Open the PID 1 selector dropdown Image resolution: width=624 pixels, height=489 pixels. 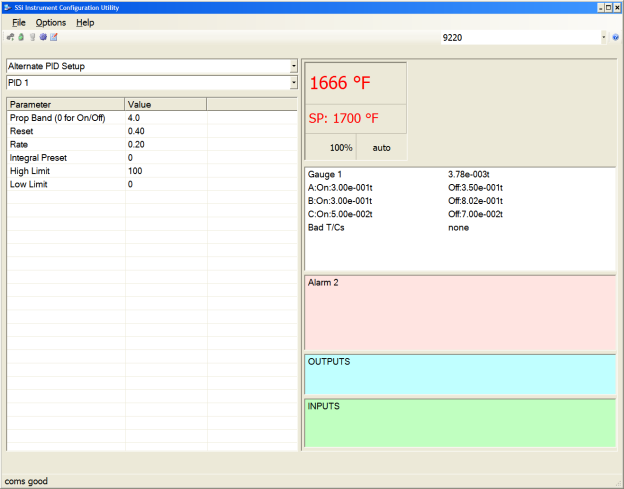tap(293, 82)
